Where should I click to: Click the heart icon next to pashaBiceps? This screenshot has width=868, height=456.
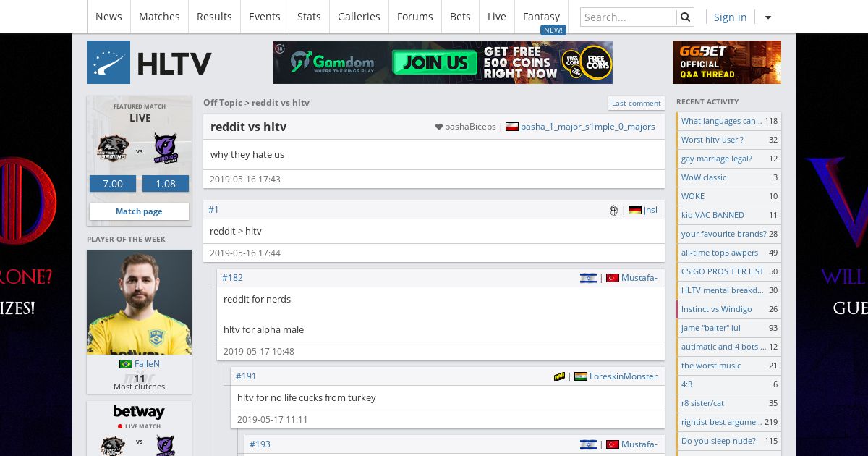[x=438, y=127]
